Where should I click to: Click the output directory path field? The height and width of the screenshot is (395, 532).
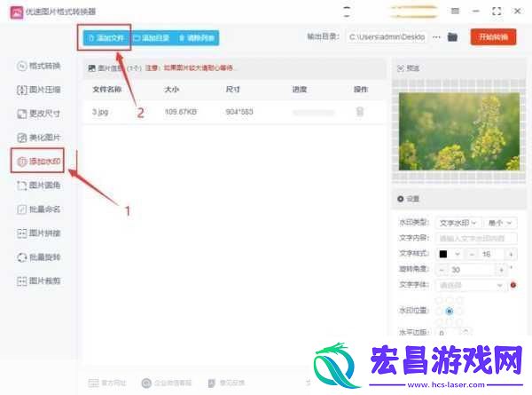click(387, 36)
